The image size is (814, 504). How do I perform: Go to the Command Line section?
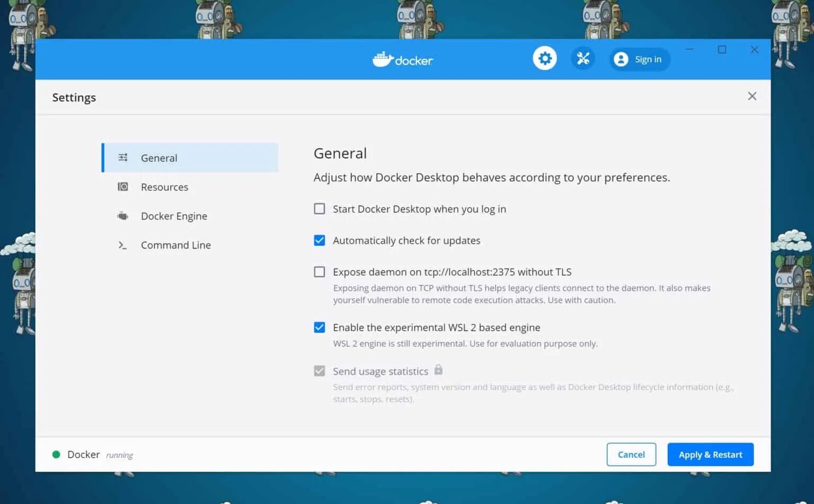(190, 245)
